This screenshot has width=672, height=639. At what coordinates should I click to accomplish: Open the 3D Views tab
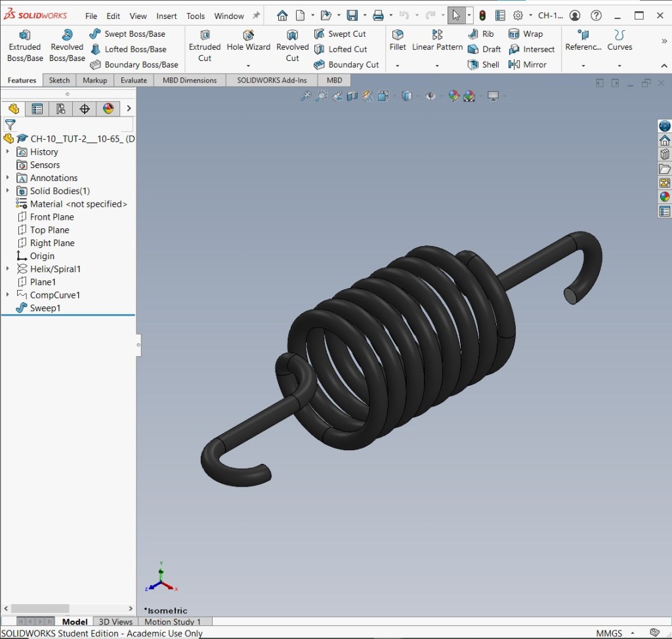(x=115, y=621)
